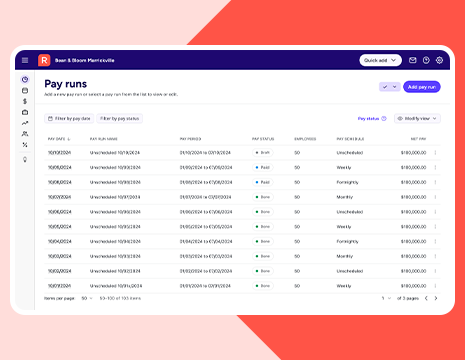Screen dimensions: 465x360
Task: Click the Pay runs page heading
Action: coord(66,84)
